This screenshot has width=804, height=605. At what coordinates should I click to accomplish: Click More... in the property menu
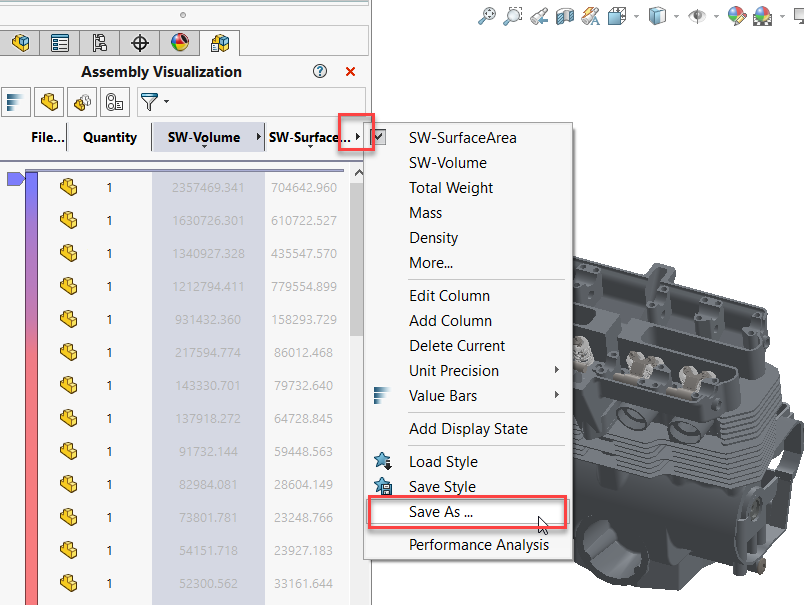(431, 263)
